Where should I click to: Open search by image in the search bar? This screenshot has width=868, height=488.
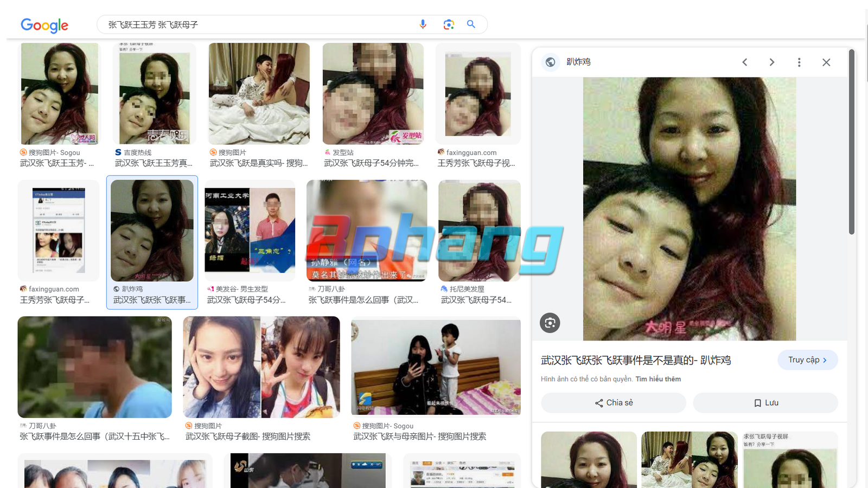(448, 24)
